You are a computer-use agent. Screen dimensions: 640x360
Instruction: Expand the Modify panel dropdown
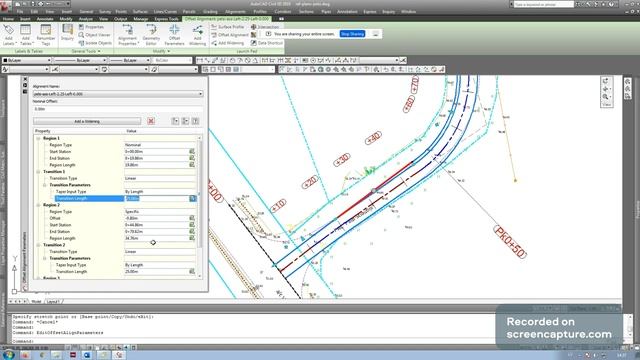point(162,51)
